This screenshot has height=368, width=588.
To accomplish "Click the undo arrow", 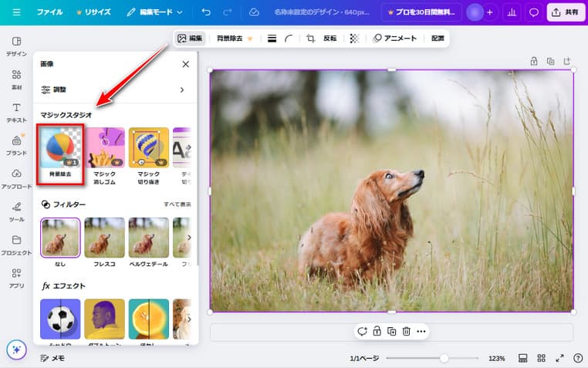I will (206, 12).
